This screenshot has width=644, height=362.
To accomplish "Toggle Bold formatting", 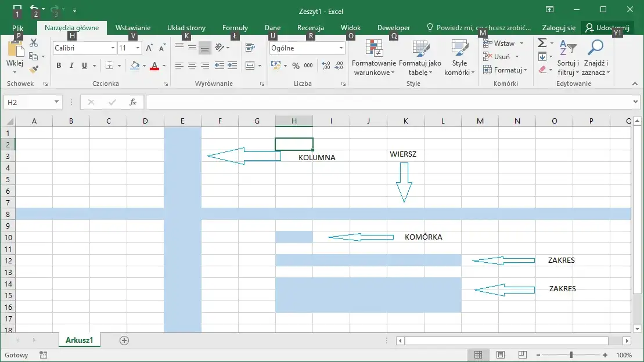I will tap(59, 66).
